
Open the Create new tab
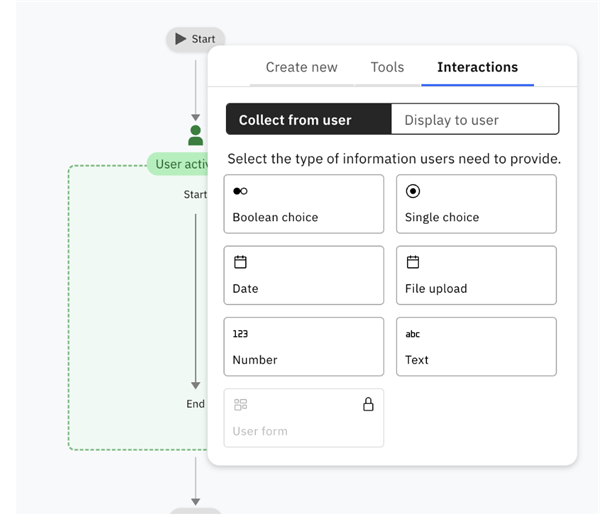(301, 67)
